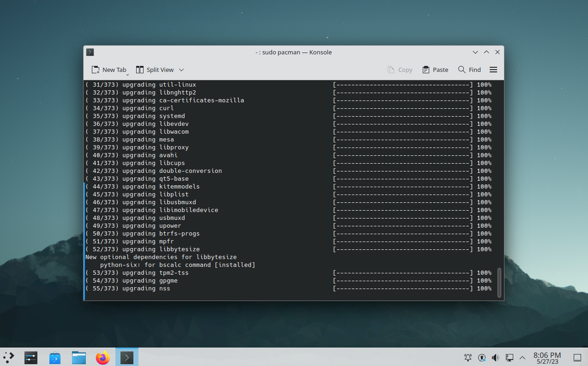Open the audio volume tray icon
Viewport: 588px width, 366px height.
tap(496, 357)
